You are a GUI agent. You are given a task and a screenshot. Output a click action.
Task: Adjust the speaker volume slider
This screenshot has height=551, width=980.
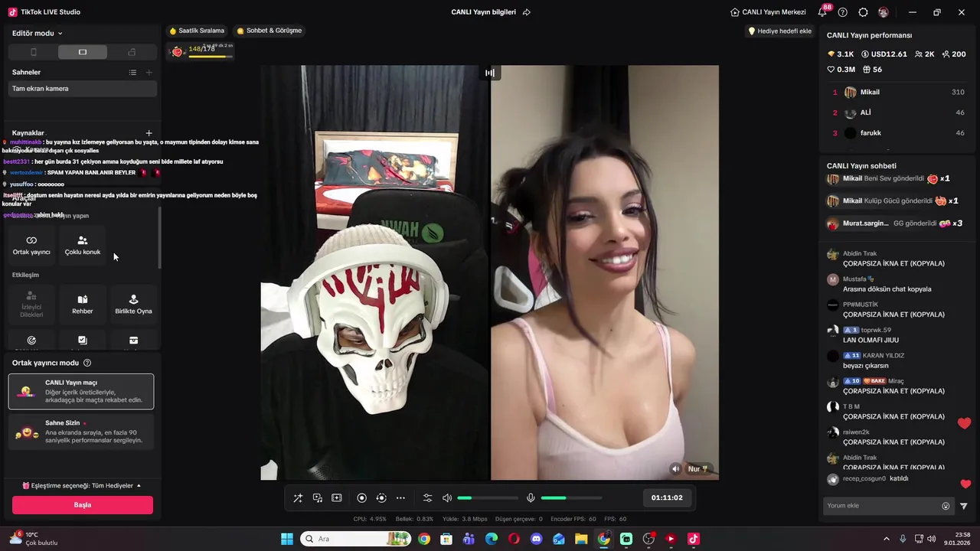(488, 498)
